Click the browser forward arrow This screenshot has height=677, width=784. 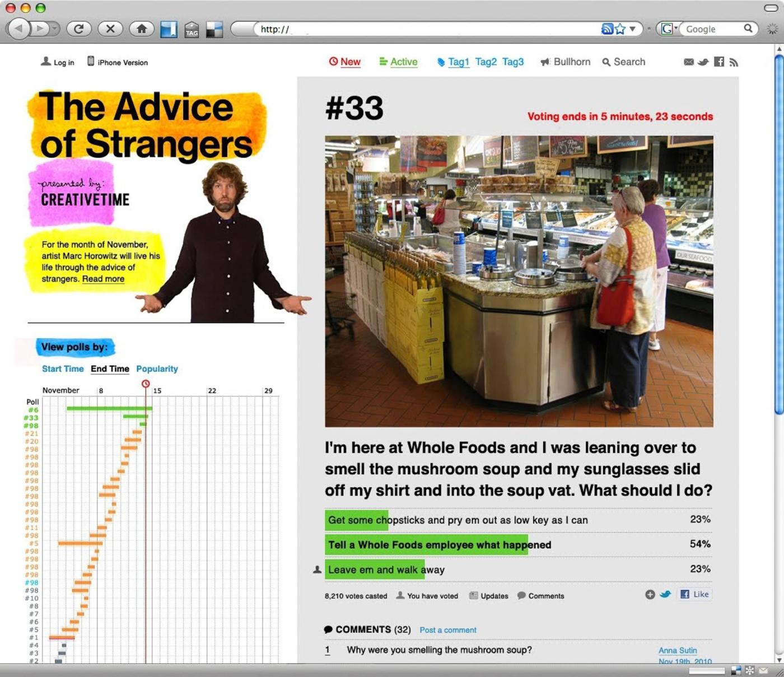tap(39, 28)
